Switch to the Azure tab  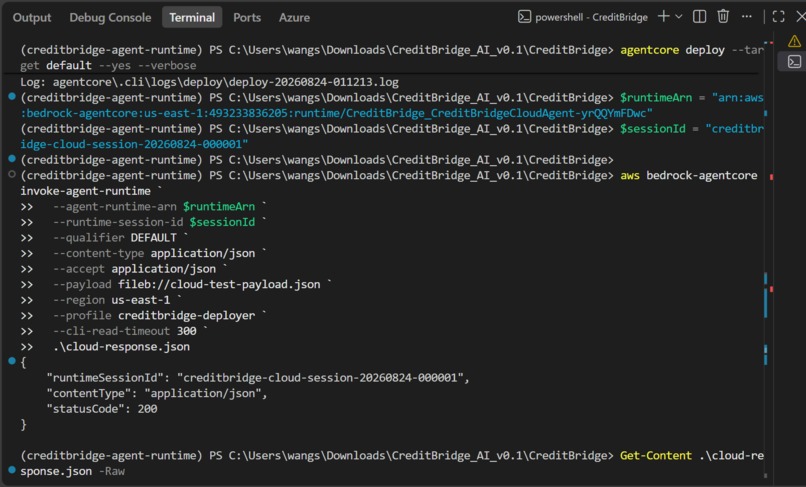(294, 17)
